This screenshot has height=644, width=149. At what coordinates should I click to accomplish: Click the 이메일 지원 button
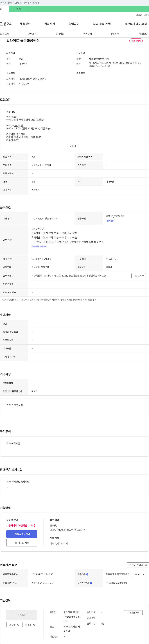[22, 543]
